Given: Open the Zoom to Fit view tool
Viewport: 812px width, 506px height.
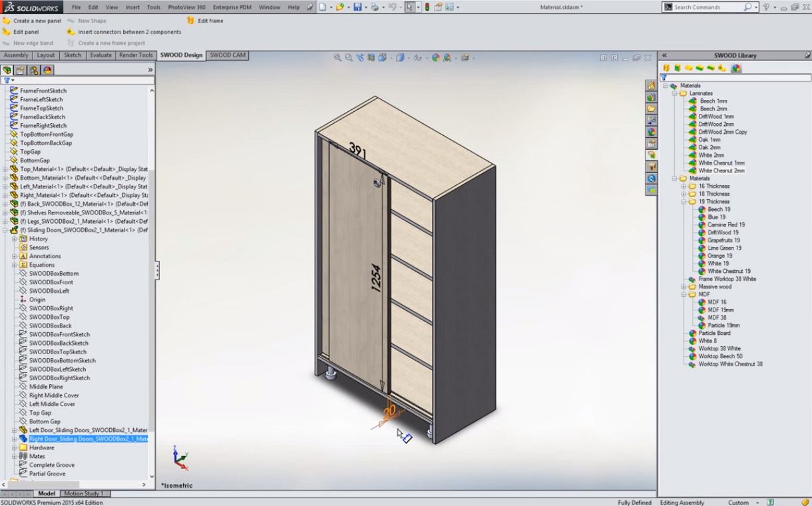Looking at the screenshot, I should click(338, 58).
